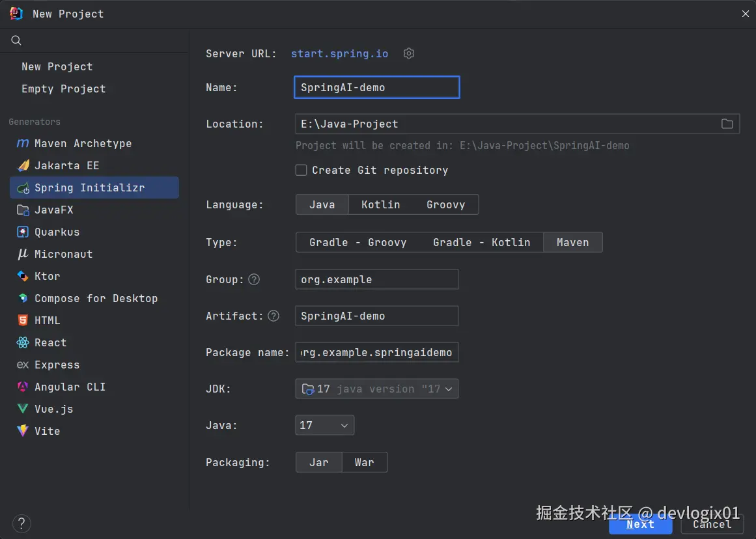Image resolution: width=756 pixels, height=539 pixels.
Task: Open the Java version dropdown
Action: 324,425
